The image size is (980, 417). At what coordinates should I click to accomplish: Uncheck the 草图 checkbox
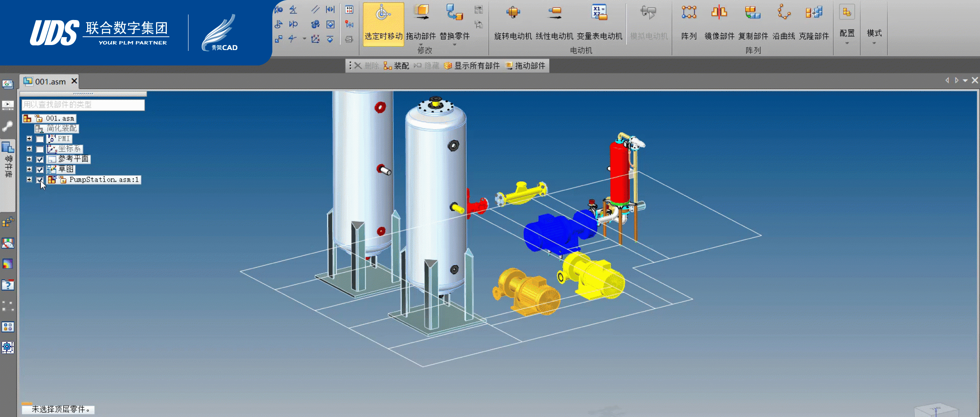pyautogui.click(x=40, y=170)
